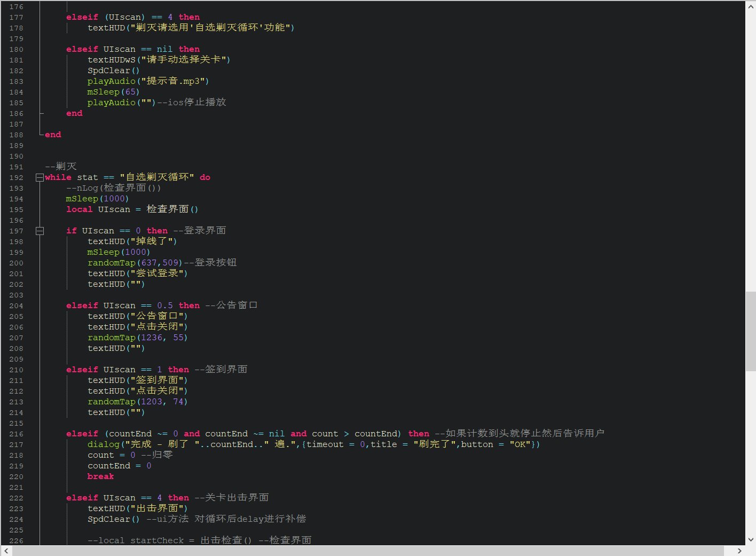Click the 'break' keyword on line 220
The width and height of the screenshot is (756, 556).
pyautogui.click(x=100, y=476)
